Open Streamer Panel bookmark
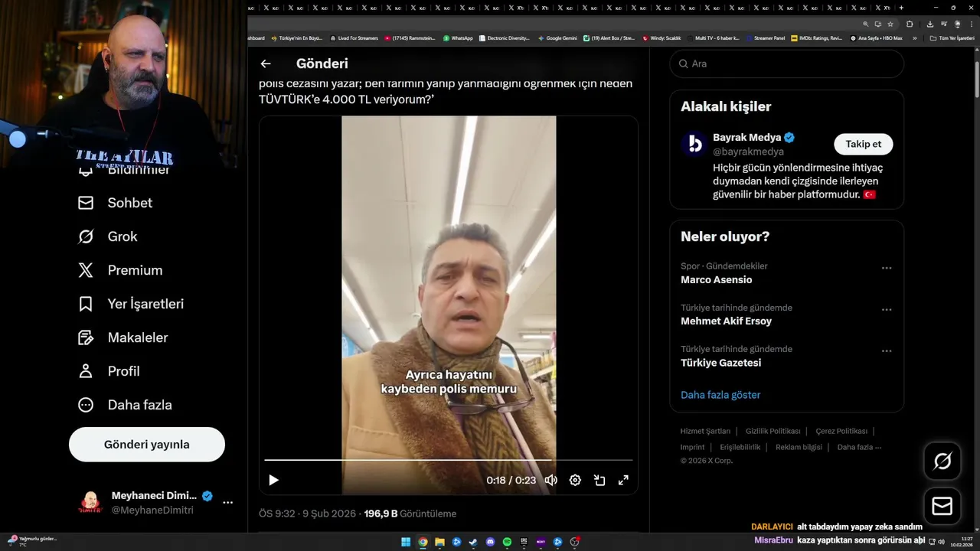 pyautogui.click(x=765, y=37)
